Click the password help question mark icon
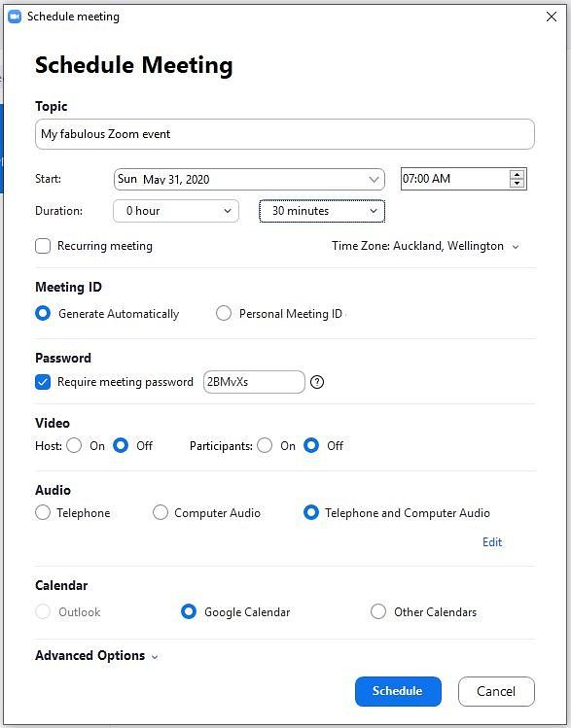 (x=317, y=382)
